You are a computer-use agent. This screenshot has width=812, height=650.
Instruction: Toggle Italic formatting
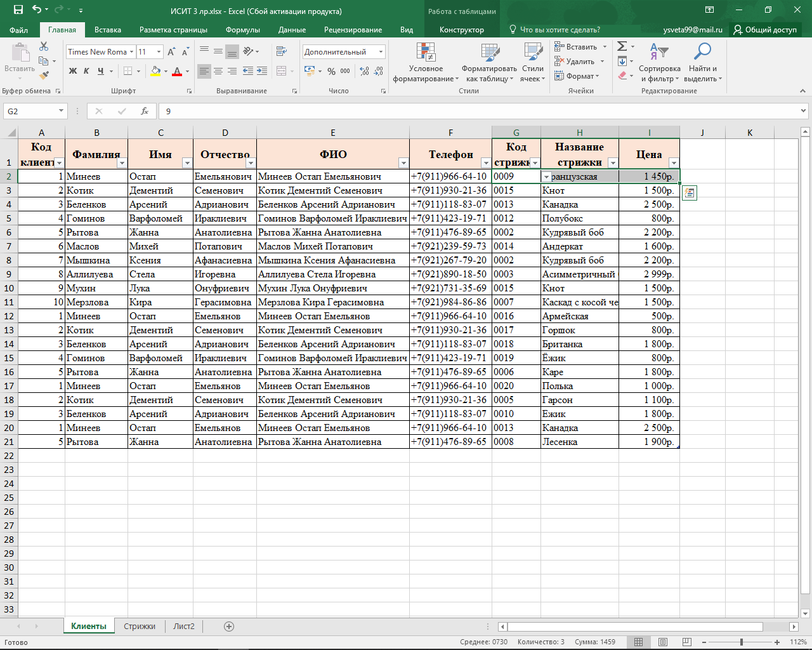coord(87,71)
